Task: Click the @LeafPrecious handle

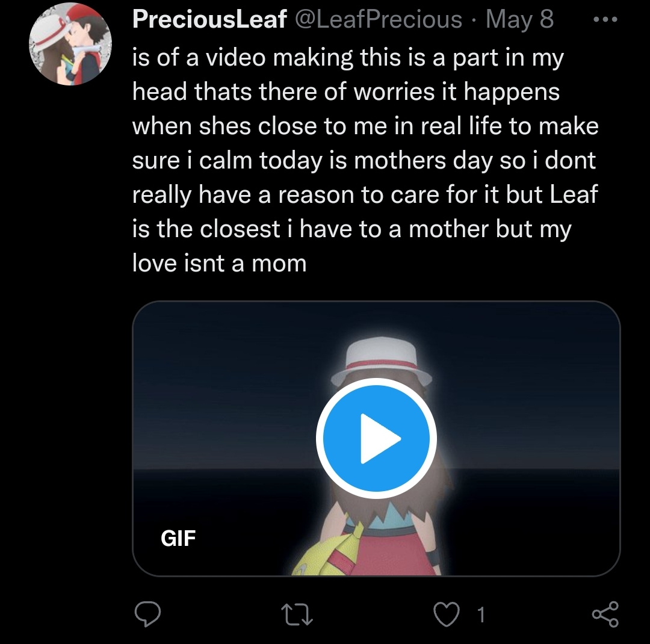Action: tap(377, 20)
